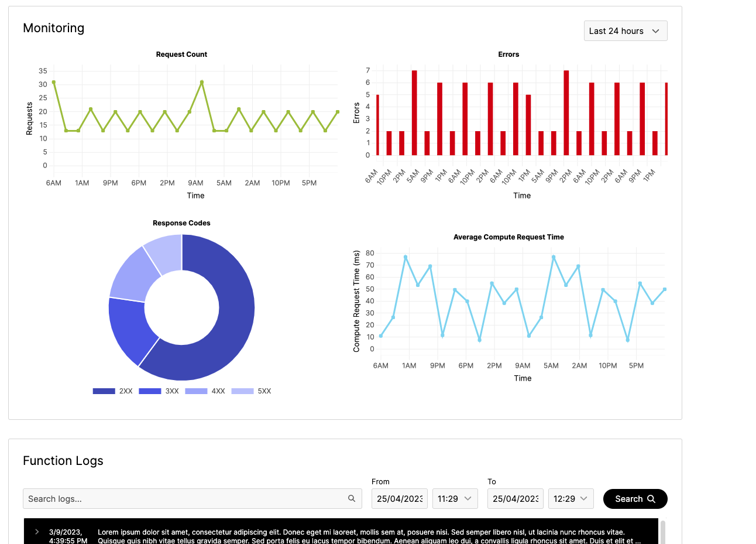Open the To time dropdown showing 12:29
Screen dimensions: 756x544
click(571, 499)
